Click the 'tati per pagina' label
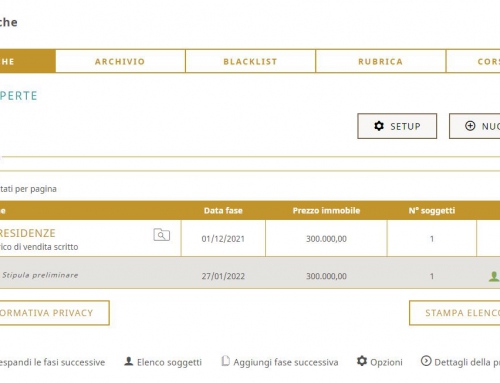Image resolution: width=500 pixels, height=383 pixels. click(28, 189)
